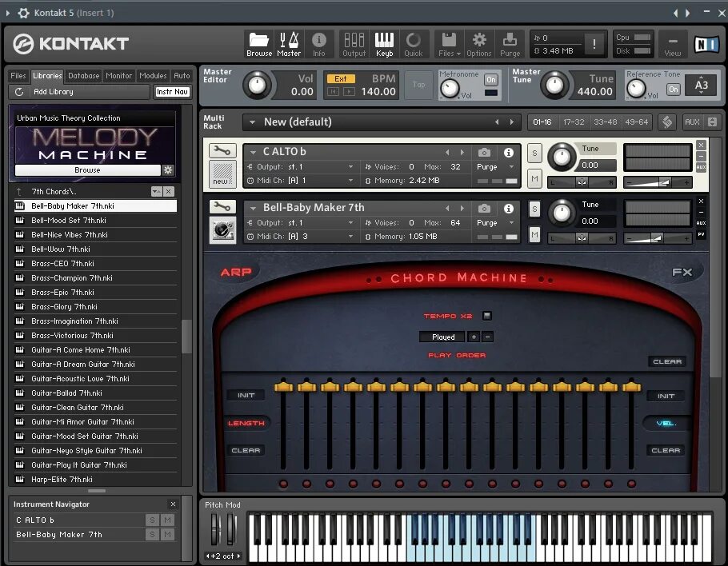Click first yellow step slider handle
This screenshot has width=728, height=566.
coord(283,386)
